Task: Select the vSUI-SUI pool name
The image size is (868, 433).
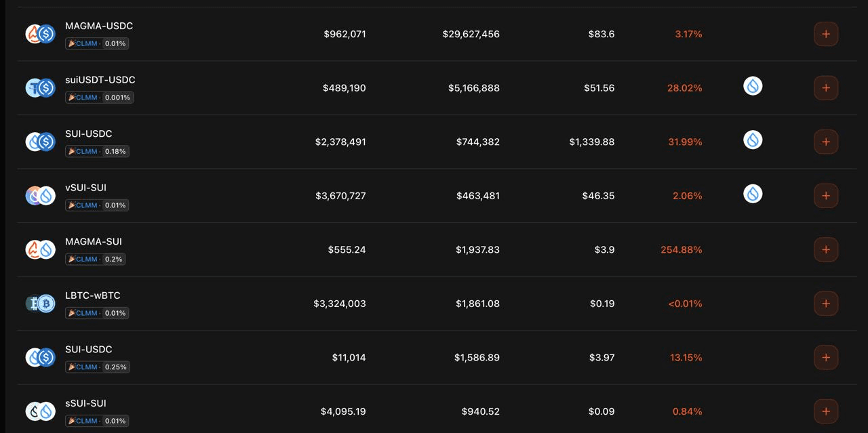Action: (85, 188)
